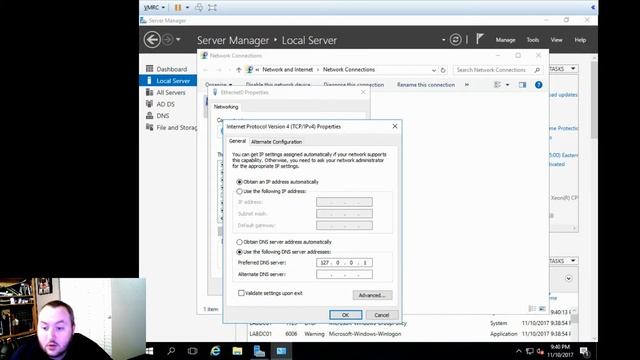Click OK in IPv4 Properties
The width and height of the screenshot is (640, 360).
pos(345,315)
